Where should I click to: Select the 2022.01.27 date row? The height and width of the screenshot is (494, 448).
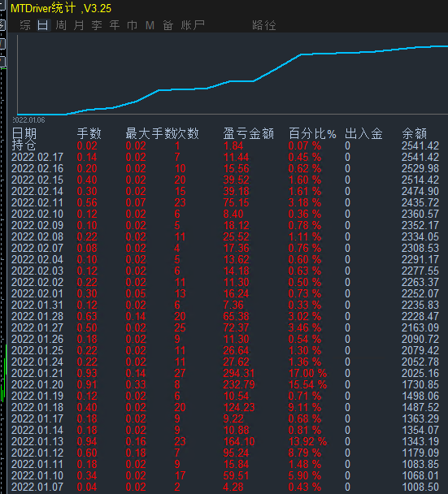(37, 327)
